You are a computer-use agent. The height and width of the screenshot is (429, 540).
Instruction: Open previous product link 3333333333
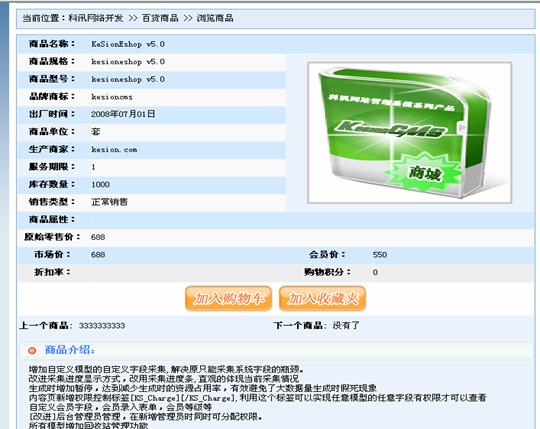[x=102, y=325]
